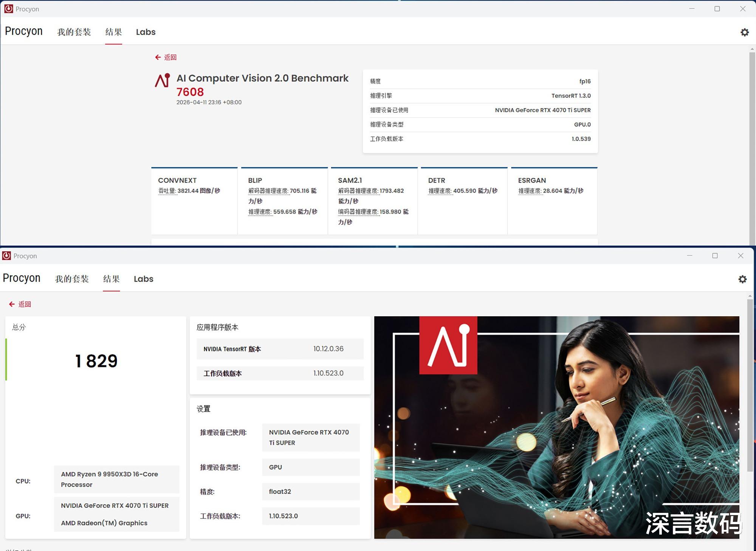
Task: Click the red AI logo on banner image
Action: pyautogui.click(x=448, y=345)
